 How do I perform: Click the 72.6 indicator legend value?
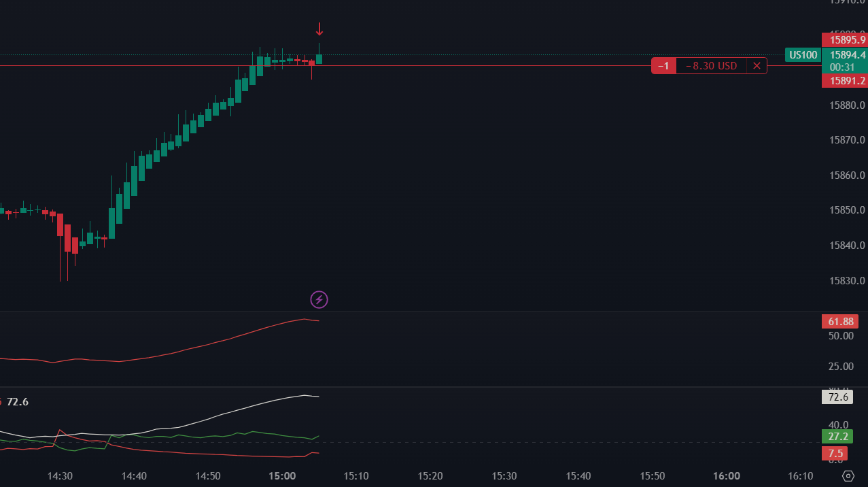pos(18,402)
